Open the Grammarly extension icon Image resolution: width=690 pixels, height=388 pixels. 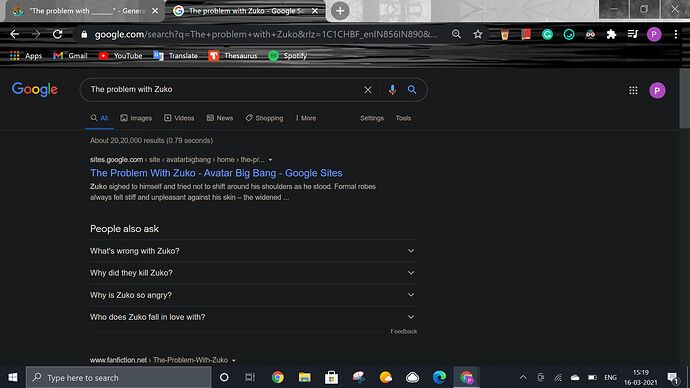(x=547, y=34)
